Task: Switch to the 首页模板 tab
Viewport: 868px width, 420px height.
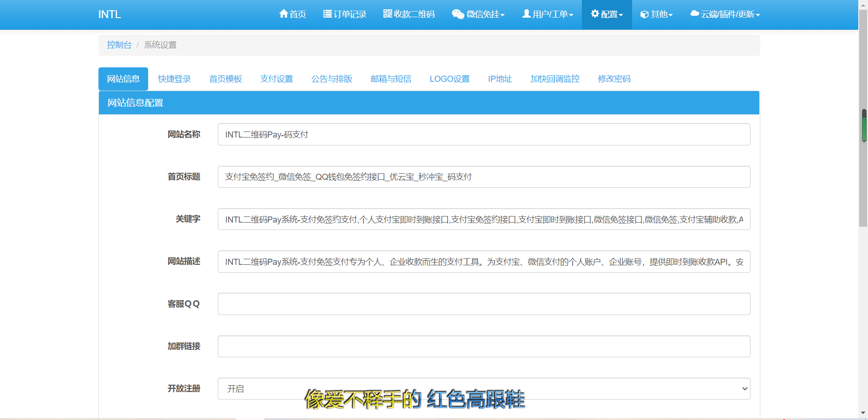Action: pos(225,79)
